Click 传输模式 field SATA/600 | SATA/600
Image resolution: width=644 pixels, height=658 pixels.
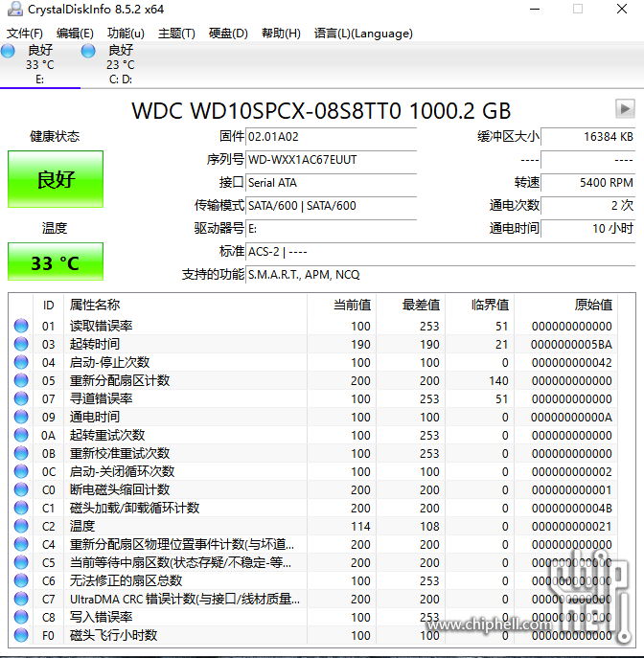tap(331, 206)
